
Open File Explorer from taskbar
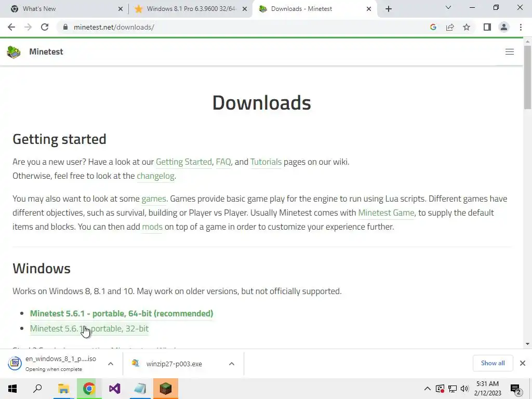pyautogui.click(x=63, y=389)
